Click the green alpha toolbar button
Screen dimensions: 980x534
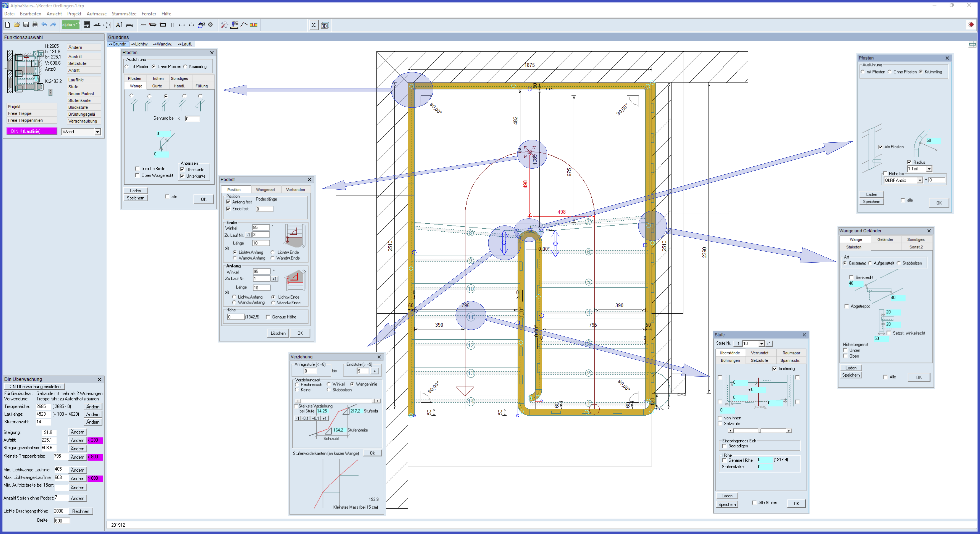click(71, 25)
